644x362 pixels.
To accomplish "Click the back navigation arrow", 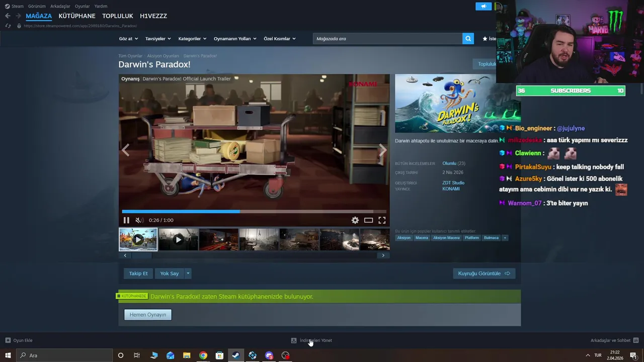I will [x=8, y=16].
